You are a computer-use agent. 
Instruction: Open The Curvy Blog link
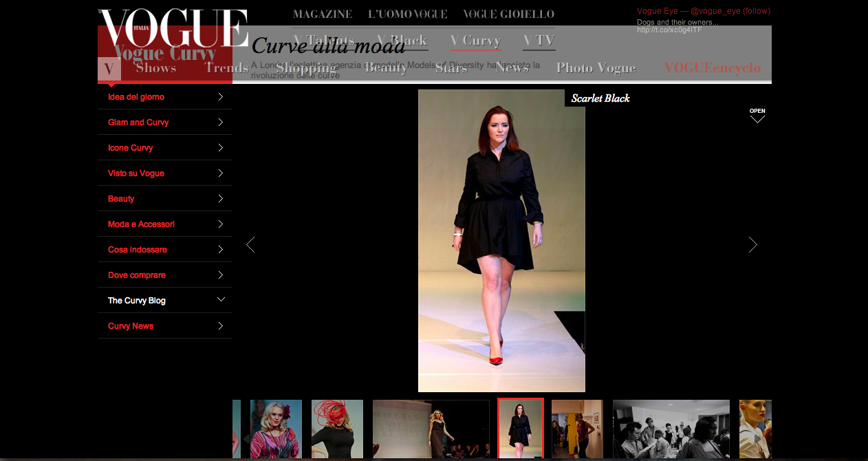(x=137, y=301)
